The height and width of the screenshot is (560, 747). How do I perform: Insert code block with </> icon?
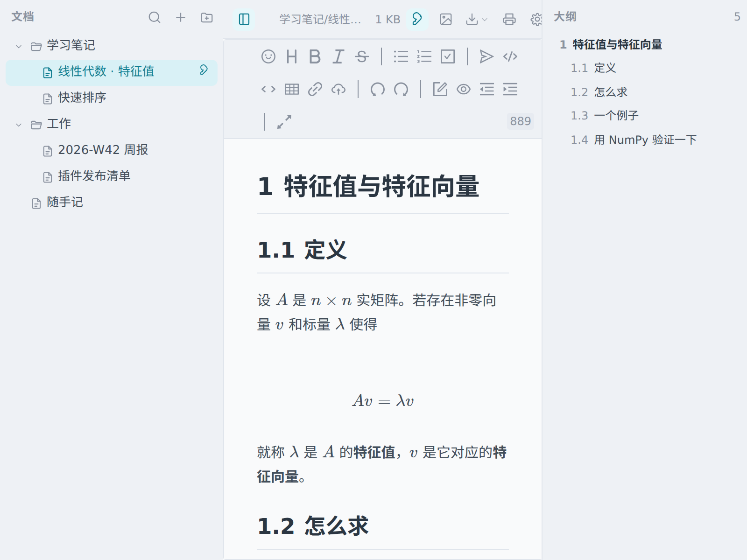[x=510, y=56]
